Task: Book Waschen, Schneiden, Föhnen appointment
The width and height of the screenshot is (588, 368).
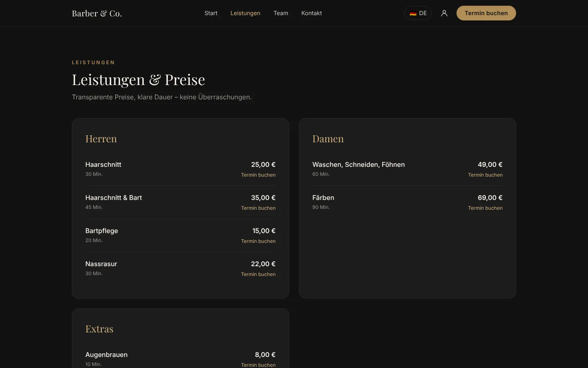Action: (x=485, y=175)
